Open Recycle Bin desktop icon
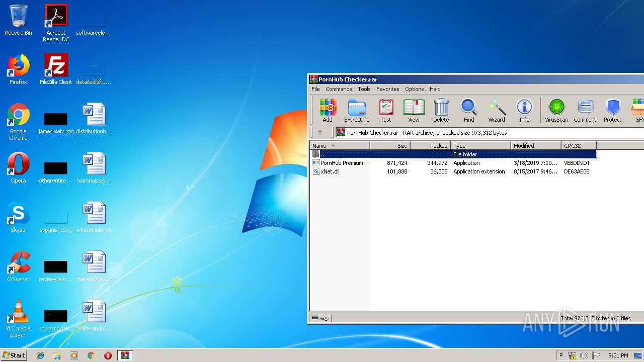 pos(18,20)
